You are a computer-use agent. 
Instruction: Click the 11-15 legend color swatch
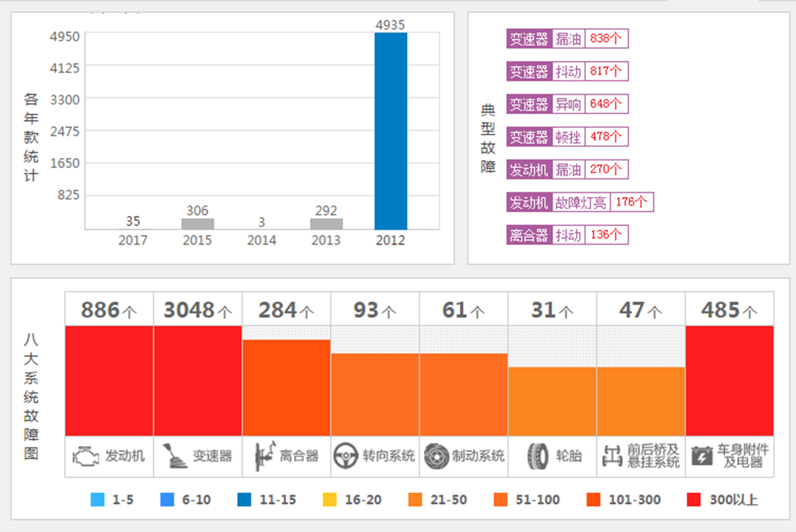click(x=244, y=500)
